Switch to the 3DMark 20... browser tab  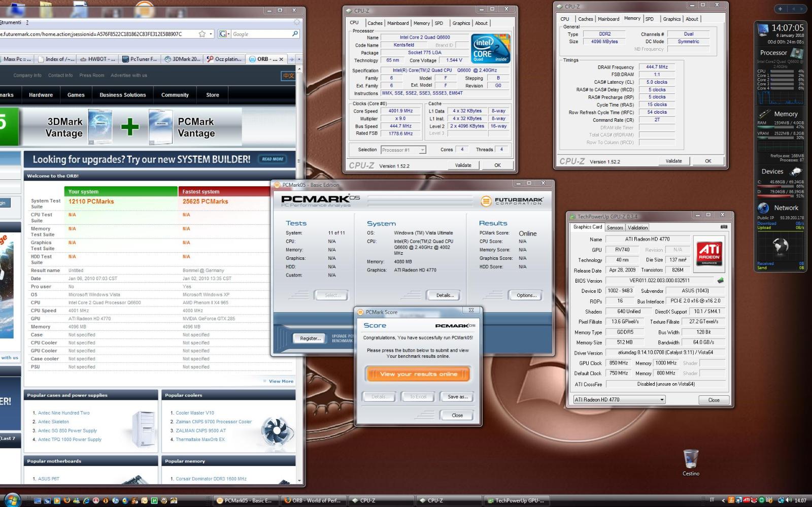pyautogui.click(x=183, y=59)
